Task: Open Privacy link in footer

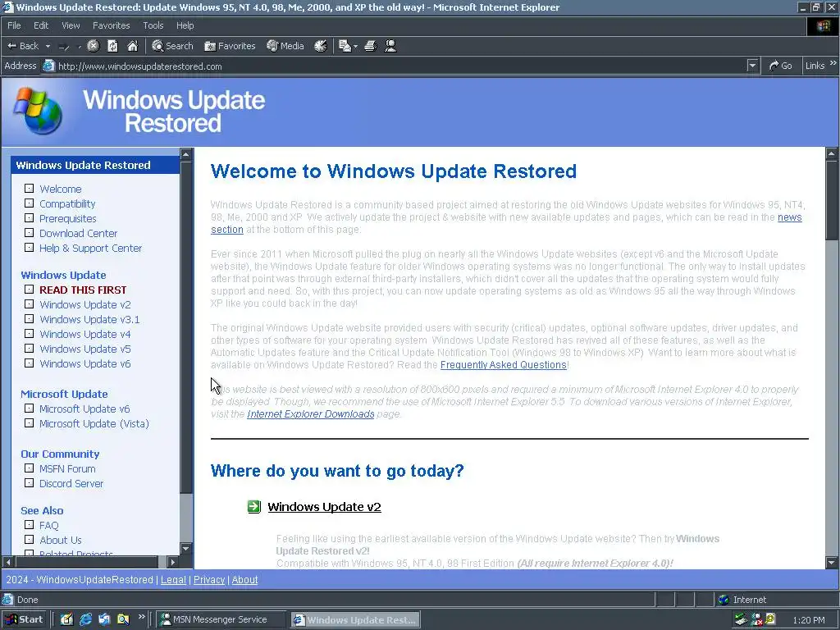Action: click(209, 580)
